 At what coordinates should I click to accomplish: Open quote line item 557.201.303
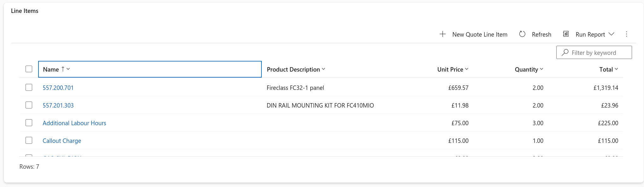coord(58,105)
